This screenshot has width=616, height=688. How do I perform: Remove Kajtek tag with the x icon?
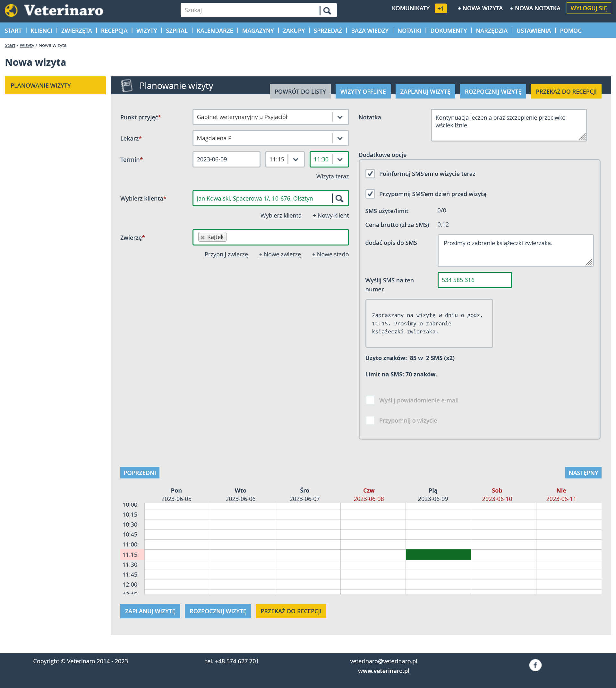(202, 237)
